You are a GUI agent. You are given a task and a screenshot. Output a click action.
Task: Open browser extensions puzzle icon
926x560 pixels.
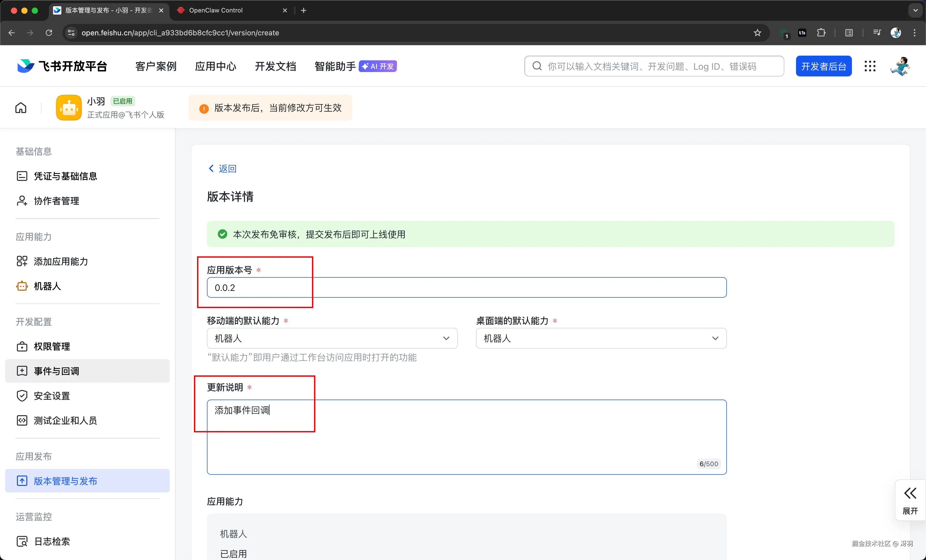tap(821, 33)
